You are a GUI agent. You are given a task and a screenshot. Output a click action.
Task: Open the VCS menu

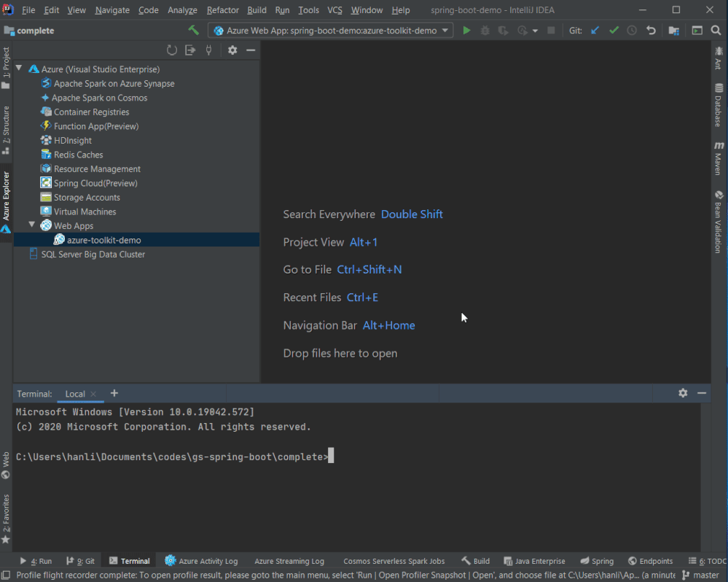pos(334,9)
